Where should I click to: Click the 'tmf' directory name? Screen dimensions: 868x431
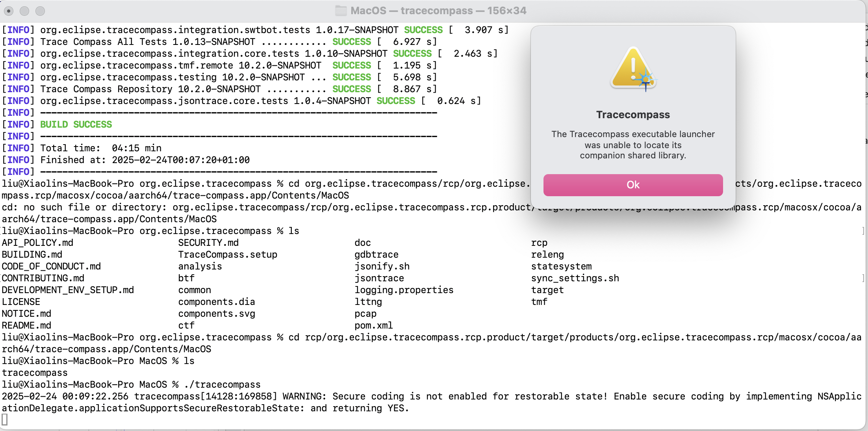tap(539, 302)
